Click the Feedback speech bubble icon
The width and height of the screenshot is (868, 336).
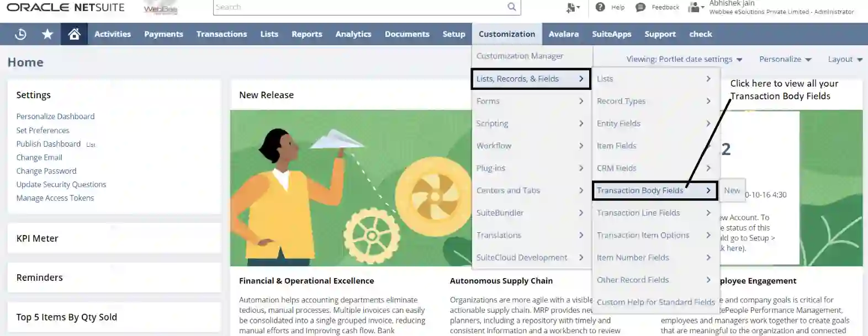pyautogui.click(x=641, y=7)
